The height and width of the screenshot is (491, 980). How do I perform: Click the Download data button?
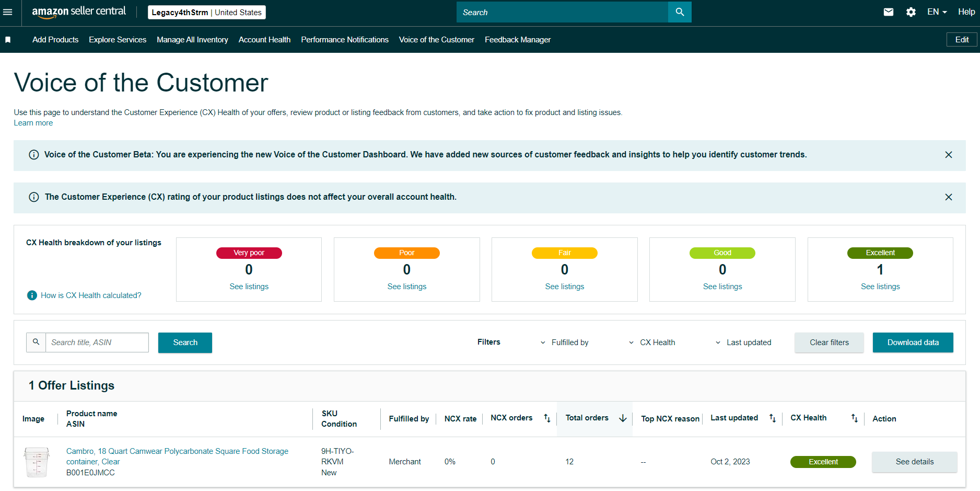[913, 342]
